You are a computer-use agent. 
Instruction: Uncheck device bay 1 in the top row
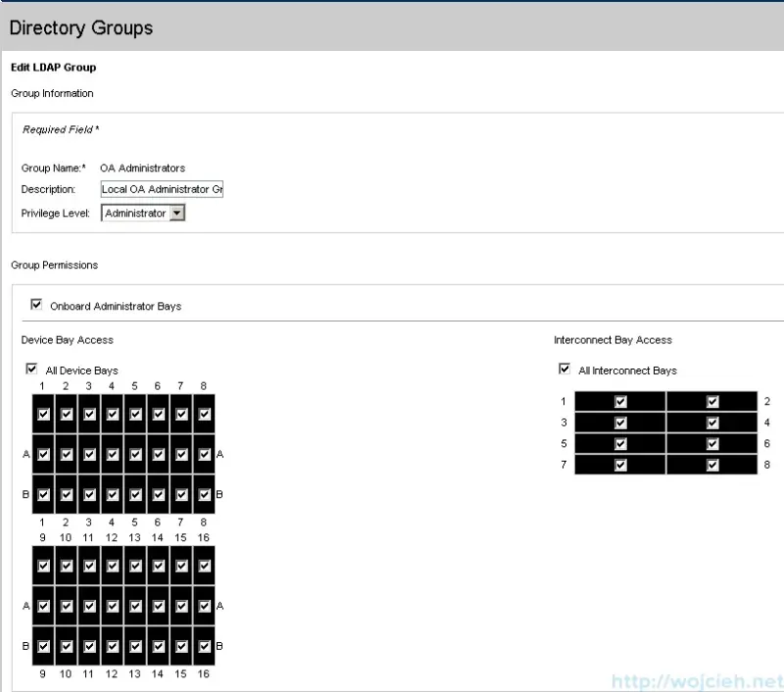coord(42,413)
